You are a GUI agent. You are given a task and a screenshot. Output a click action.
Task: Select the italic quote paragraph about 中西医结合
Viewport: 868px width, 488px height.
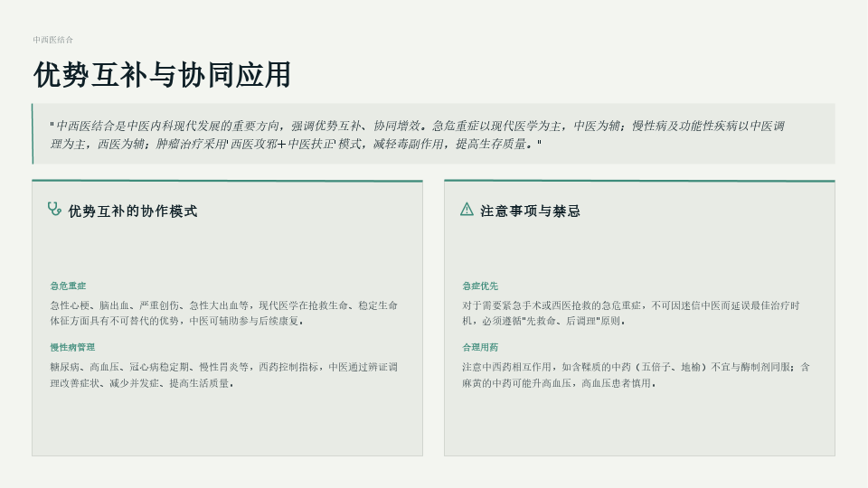click(417, 135)
